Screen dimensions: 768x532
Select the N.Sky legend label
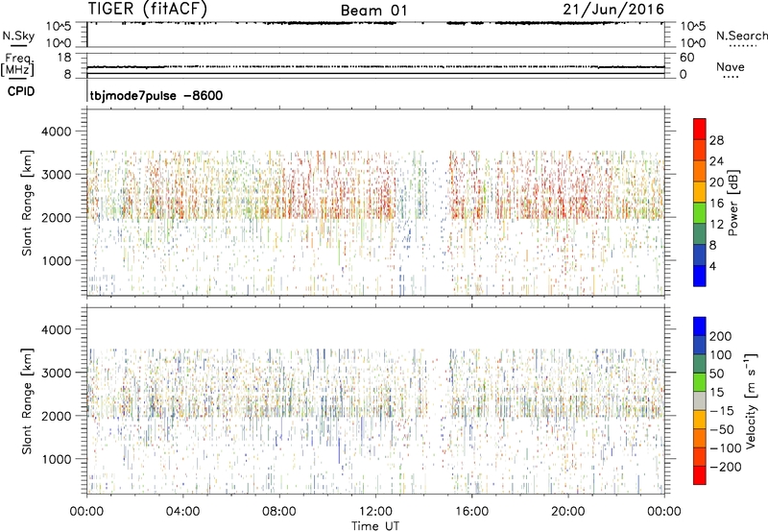(18, 36)
